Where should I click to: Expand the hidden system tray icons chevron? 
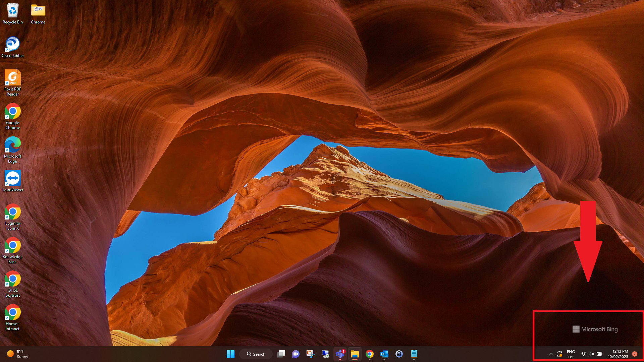coord(551,354)
